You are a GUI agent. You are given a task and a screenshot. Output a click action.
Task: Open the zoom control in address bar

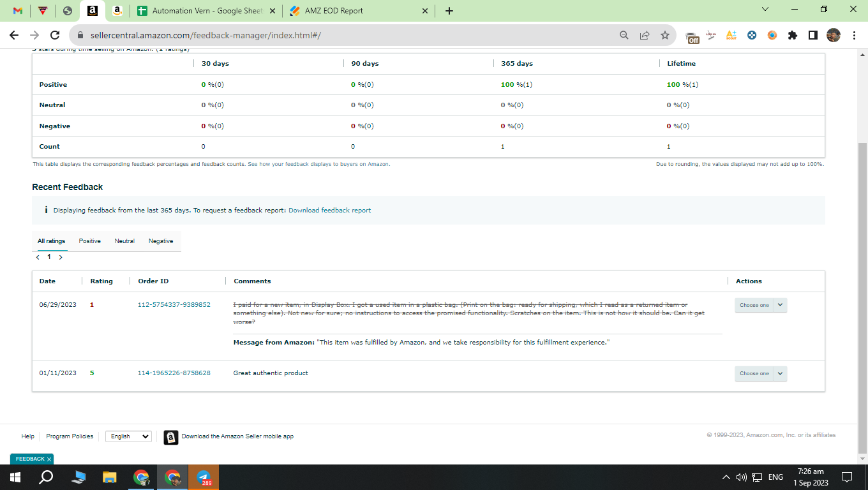pos(624,36)
